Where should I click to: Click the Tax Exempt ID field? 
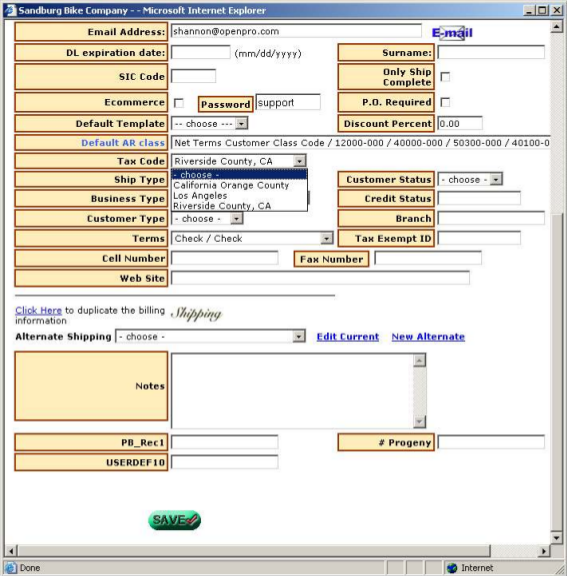point(479,238)
